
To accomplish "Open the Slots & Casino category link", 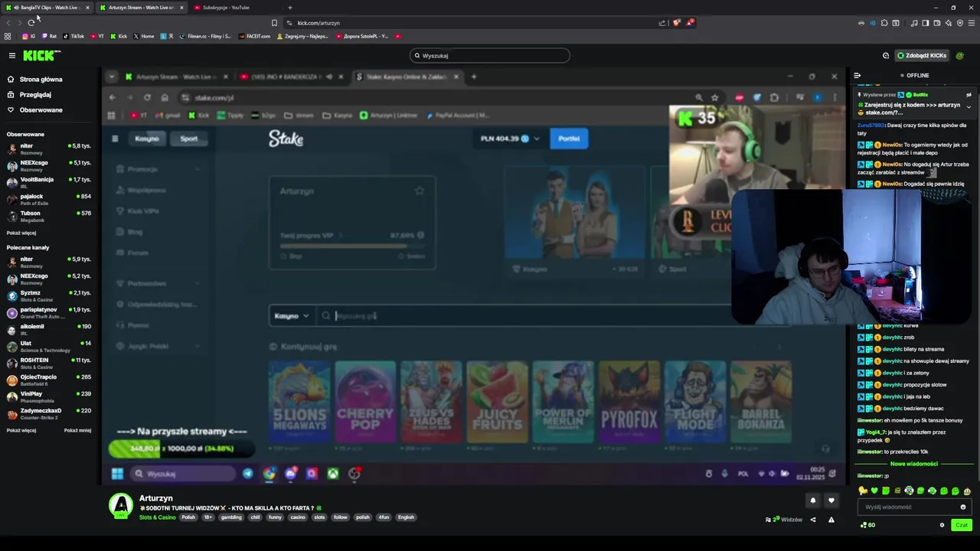I will point(157,517).
